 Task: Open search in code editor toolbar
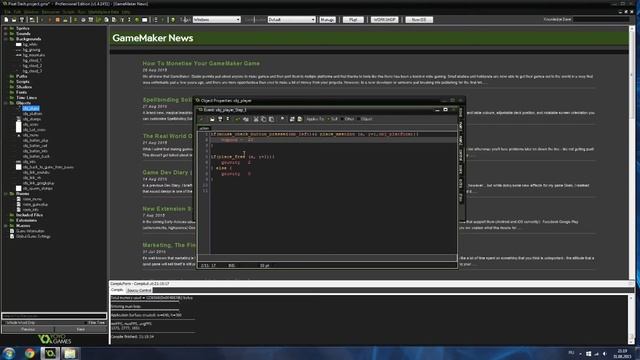282,119
